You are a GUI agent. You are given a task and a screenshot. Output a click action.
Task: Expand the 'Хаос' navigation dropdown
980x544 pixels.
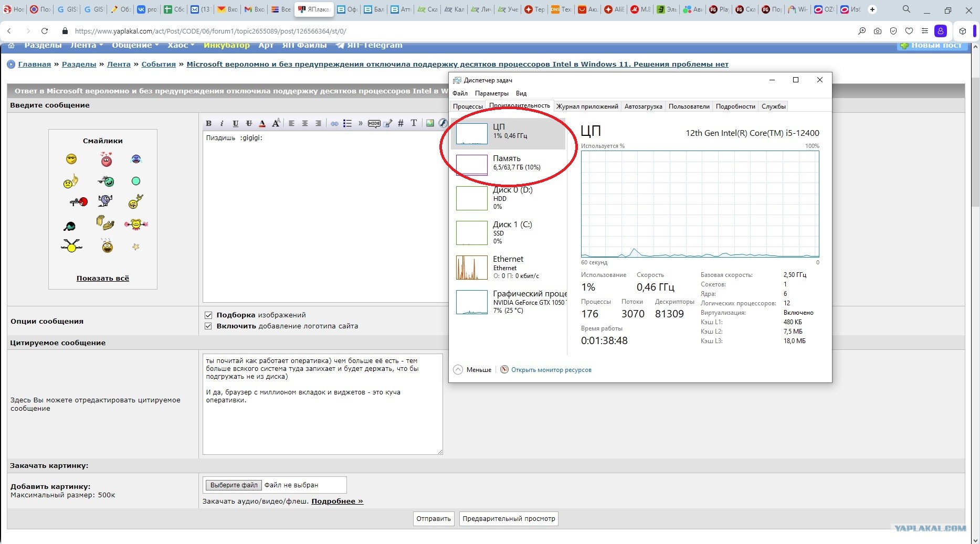181,45
